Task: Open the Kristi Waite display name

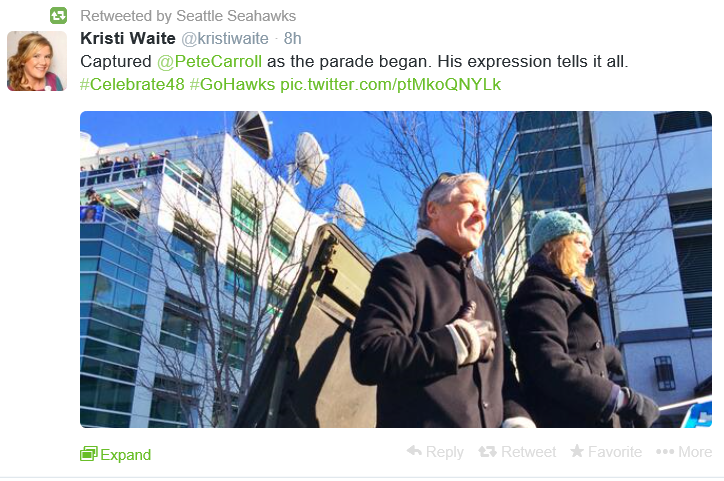Action: coord(128,38)
